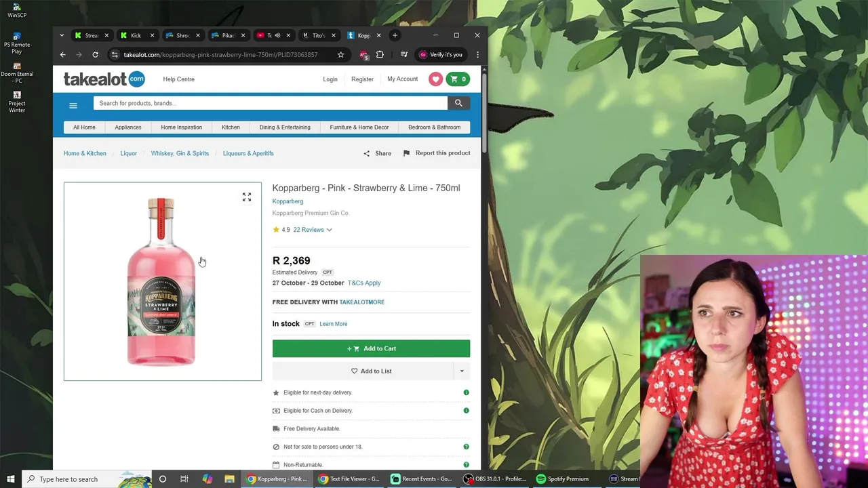Open Spotify Premium from taskbar

(562, 479)
